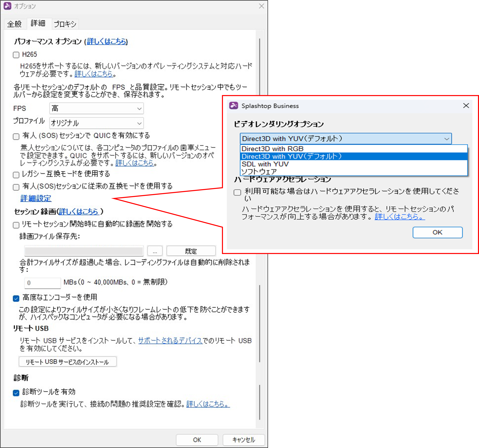479x448 pixels.
Task: Click the Splashtop Business title icon
Action: [234, 106]
